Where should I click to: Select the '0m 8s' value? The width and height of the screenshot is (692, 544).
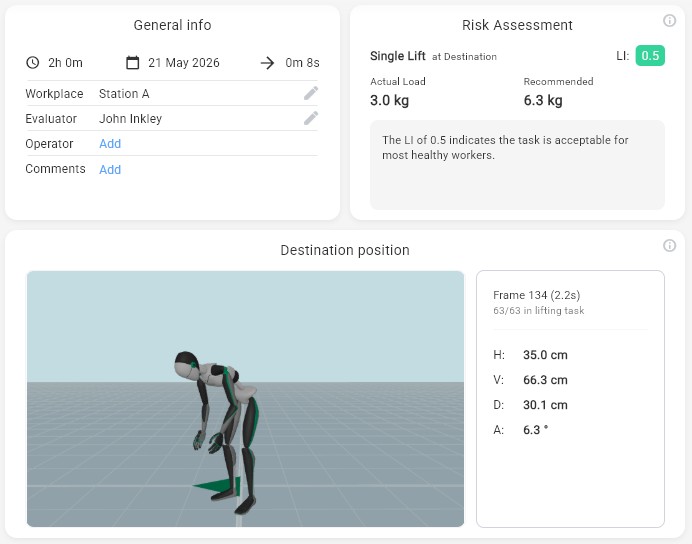pyautogui.click(x=302, y=63)
